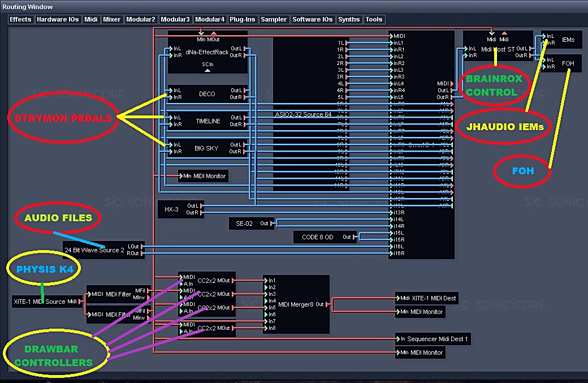588x383 pixels.
Task: Click the HX-3 OutL pin
Action: 201,206
